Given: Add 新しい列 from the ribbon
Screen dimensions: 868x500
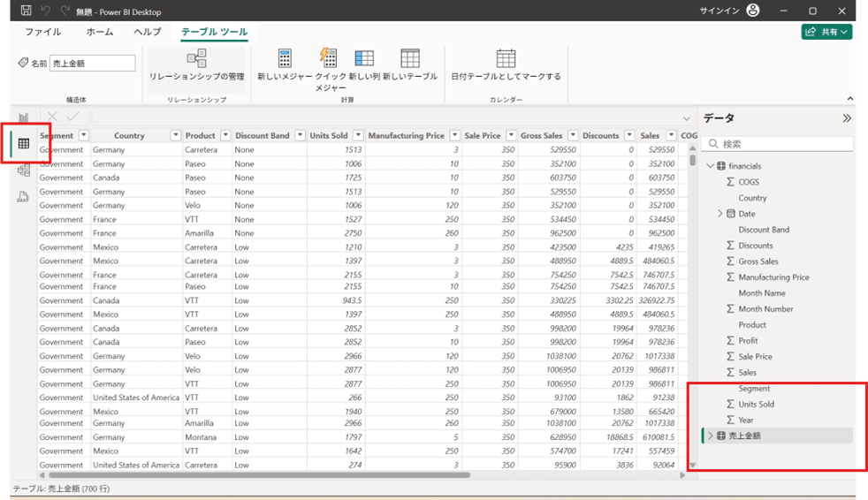Looking at the screenshot, I should point(364,58).
